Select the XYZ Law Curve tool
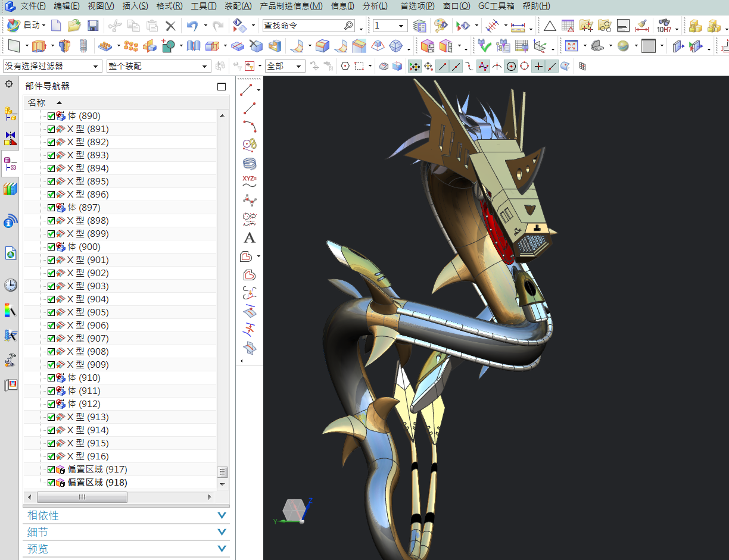 [250, 181]
